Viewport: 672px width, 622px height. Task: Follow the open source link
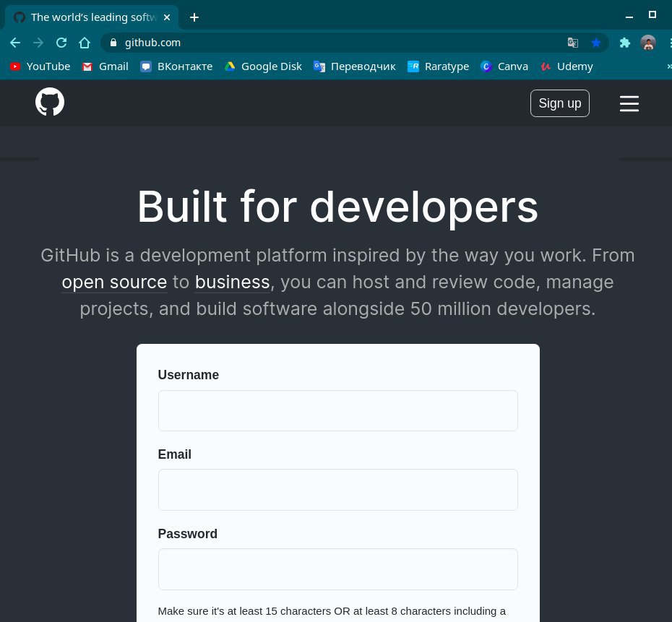[x=114, y=282]
